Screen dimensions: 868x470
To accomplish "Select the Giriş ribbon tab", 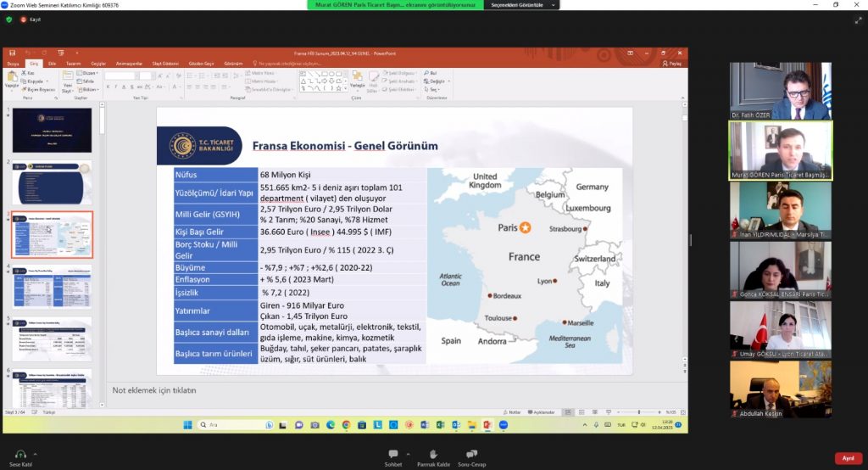I will (34, 64).
